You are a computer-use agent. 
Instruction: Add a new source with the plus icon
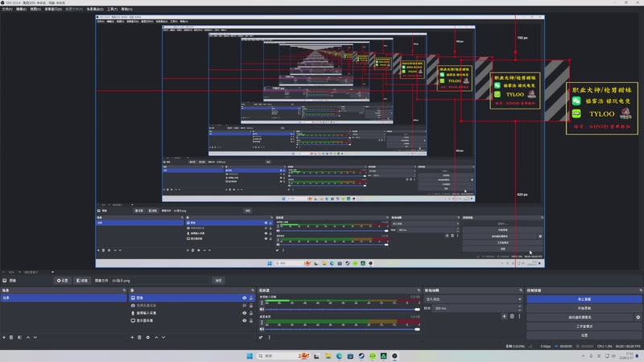(x=132, y=337)
